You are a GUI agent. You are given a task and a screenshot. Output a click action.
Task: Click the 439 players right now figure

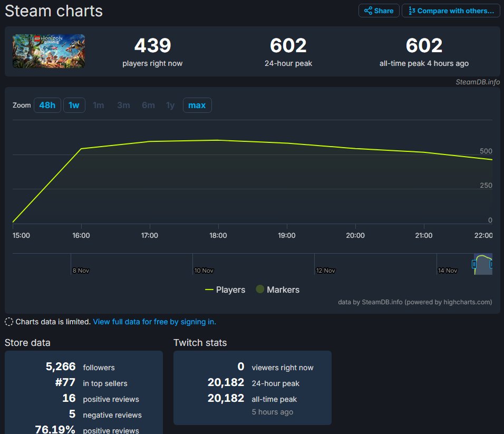152,45
